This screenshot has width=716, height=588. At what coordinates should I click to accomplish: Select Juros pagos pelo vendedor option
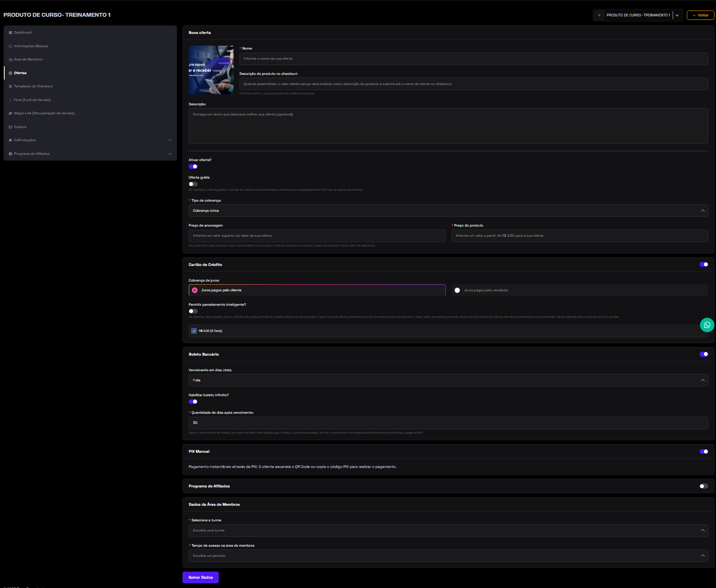coord(457,290)
